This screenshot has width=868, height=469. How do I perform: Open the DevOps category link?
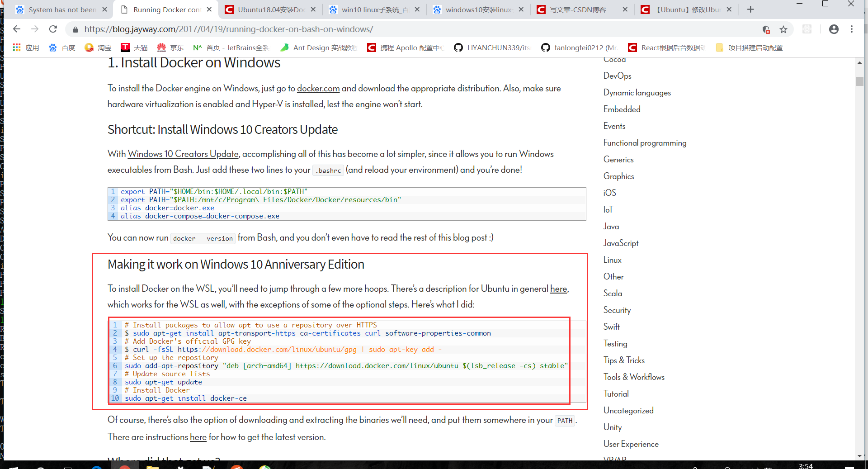(617, 76)
